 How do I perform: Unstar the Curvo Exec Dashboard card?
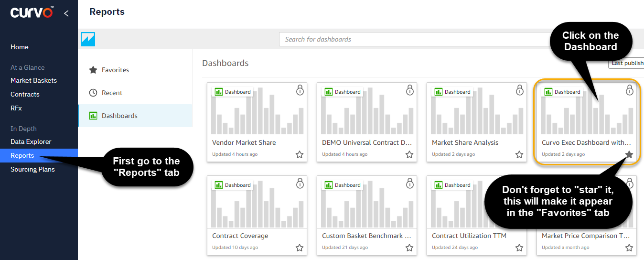coord(629,154)
